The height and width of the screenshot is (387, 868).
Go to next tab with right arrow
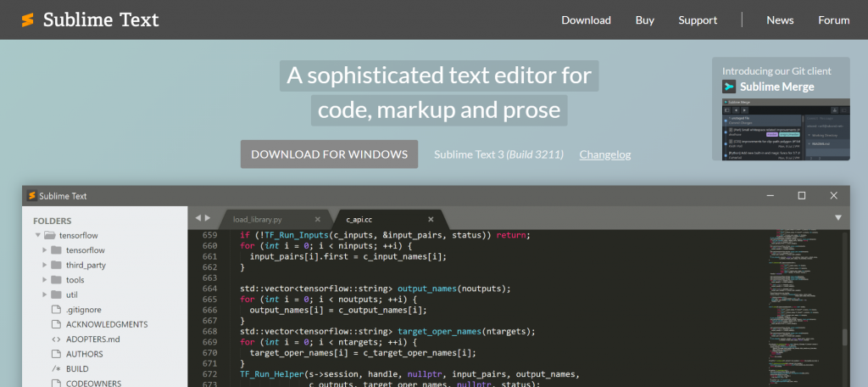208,218
